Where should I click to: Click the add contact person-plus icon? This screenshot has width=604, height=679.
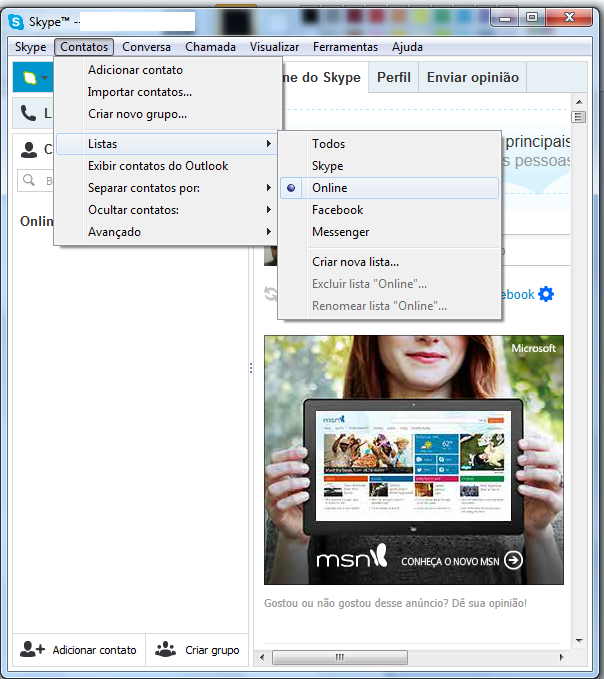[x=32, y=650]
